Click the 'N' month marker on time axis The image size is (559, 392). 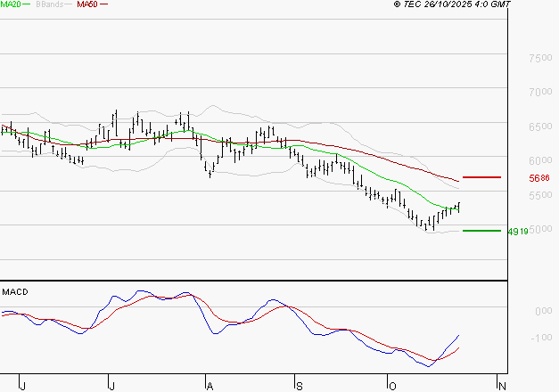(x=502, y=385)
